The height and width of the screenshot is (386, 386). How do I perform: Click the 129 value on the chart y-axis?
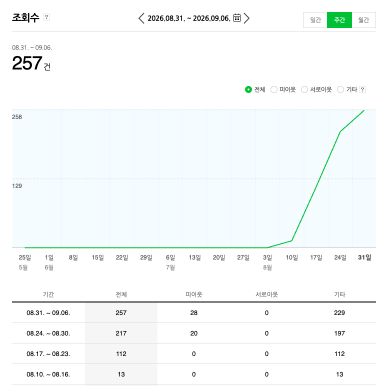pyautogui.click(x=17, y=186)
